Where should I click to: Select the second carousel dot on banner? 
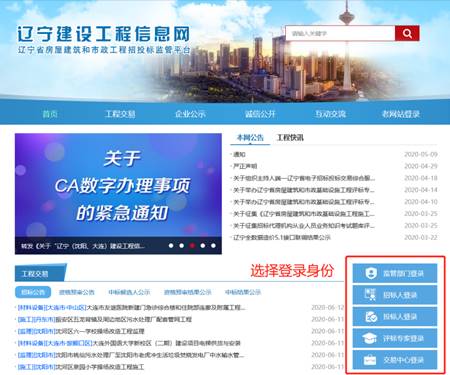pos(182,246)
